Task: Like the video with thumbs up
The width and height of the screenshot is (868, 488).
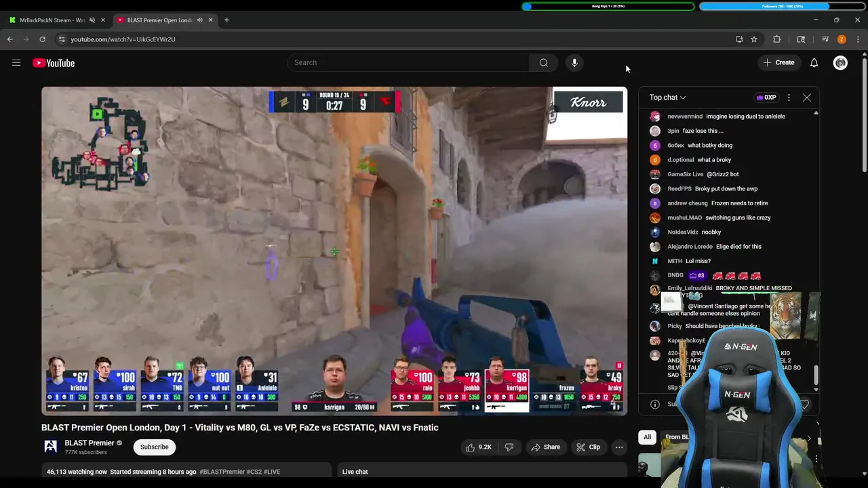Action: pyautogui.click(x=478, y=447)
